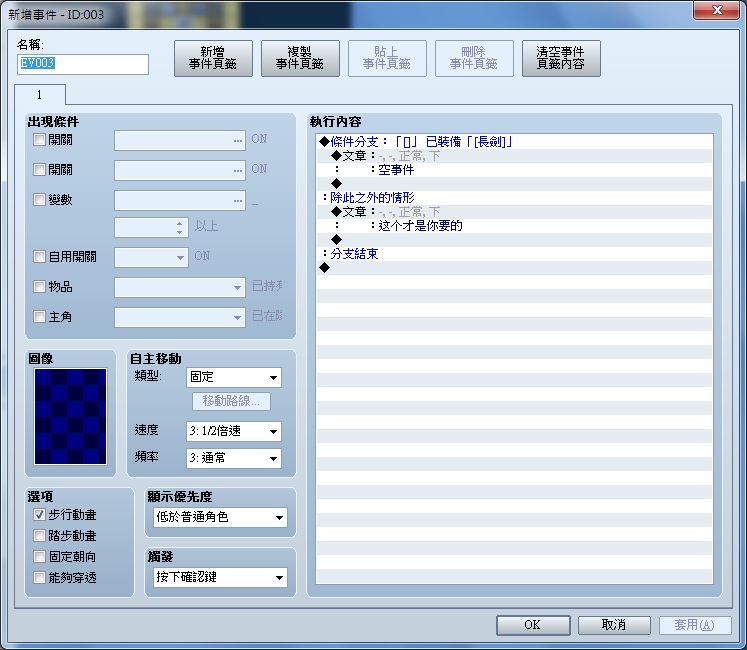Open the 變數 variable selector field
The height and width of the screenshot is (650, 747).
click(x=180, y=201)
